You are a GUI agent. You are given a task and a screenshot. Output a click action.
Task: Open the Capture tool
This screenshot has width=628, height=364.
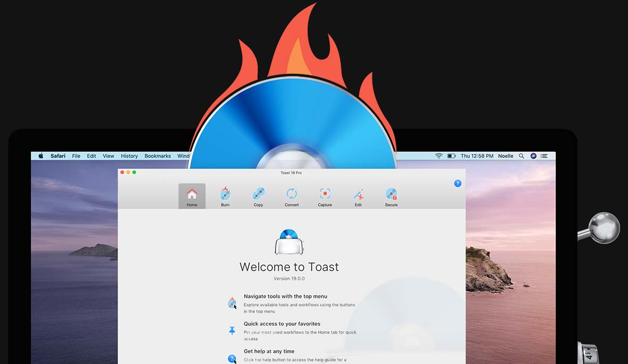coord(325,196)
